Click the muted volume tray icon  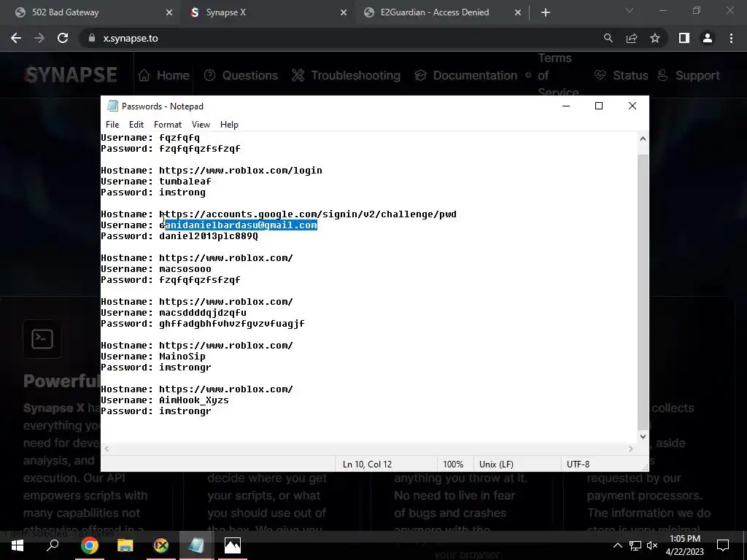pyautogui.click(x=652, y=545)
